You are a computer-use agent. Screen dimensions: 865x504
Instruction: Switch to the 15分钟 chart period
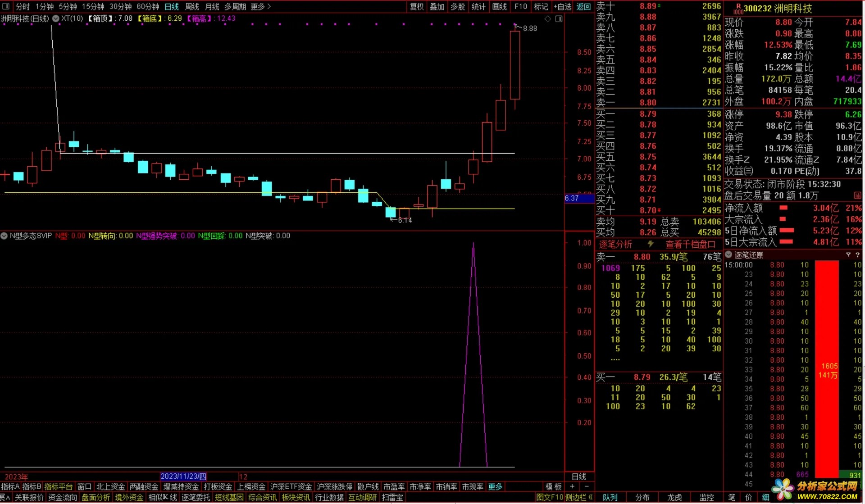93,6
